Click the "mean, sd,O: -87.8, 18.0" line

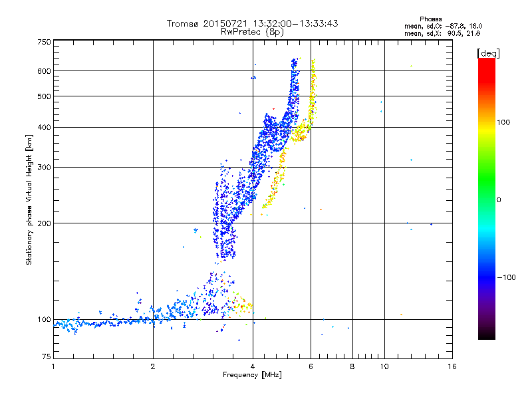[443, 26]
